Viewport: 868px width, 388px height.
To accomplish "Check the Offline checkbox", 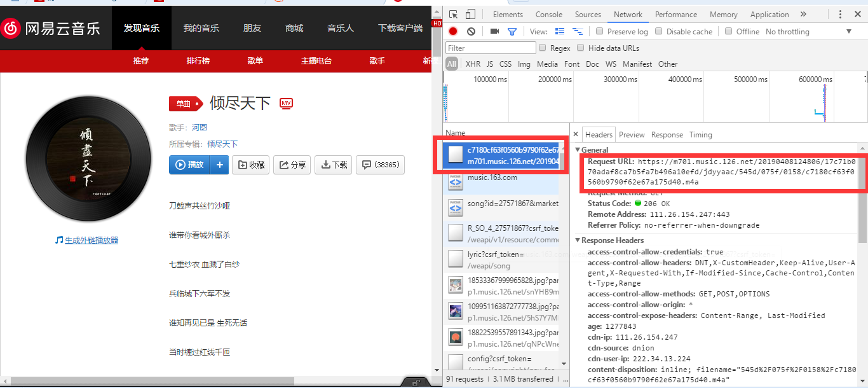I will tap(728, 31).
